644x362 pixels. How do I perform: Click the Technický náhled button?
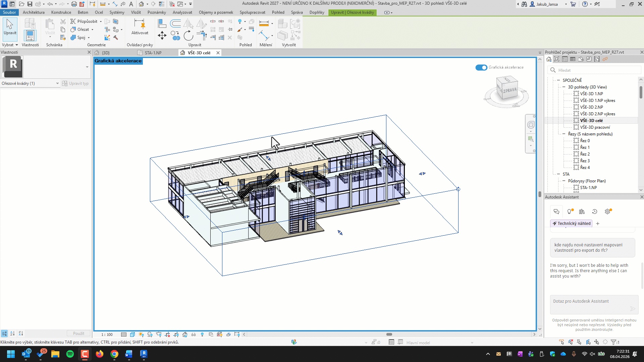tap(571, 224)
